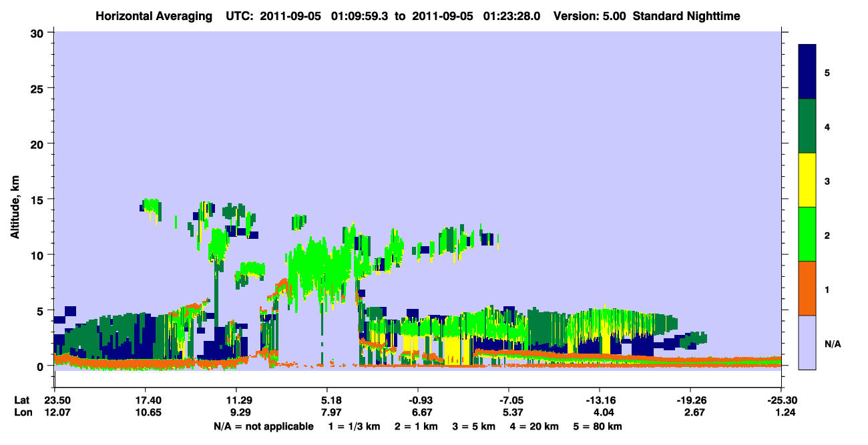Click longitude value 7.97
The height and width of the screenshot is (445, 868).
click(x=331, y=413)
